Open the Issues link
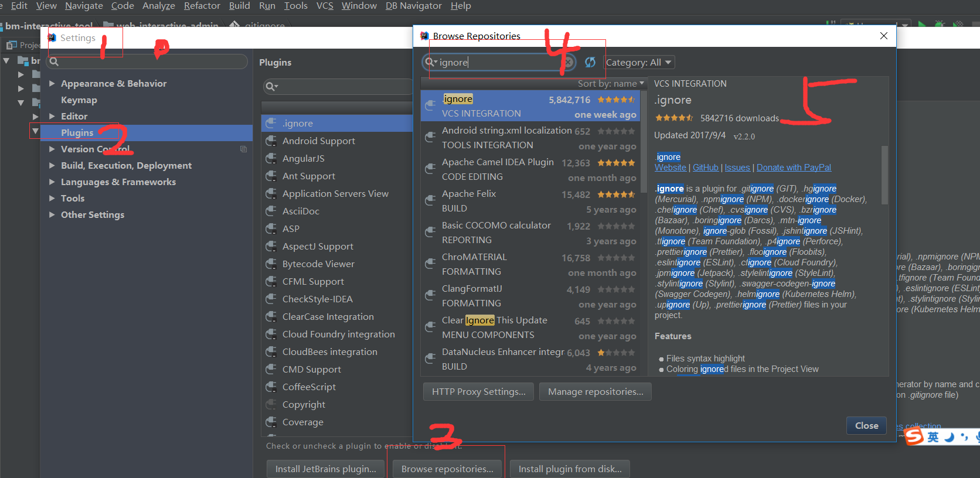Image resolution: width=980 pixels, height=478 pixels. coord(737,168)
